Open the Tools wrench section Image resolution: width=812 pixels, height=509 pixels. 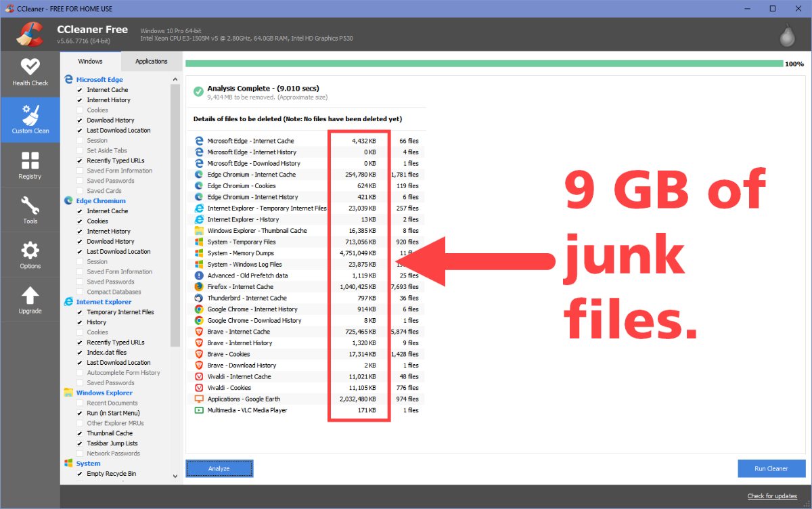pyautogui.click(x=30, y=211)
